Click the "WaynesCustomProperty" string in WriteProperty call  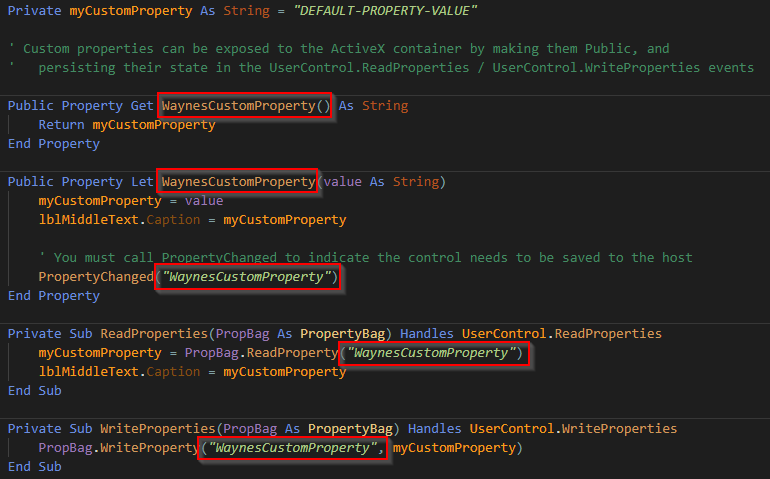coord(293,448)
